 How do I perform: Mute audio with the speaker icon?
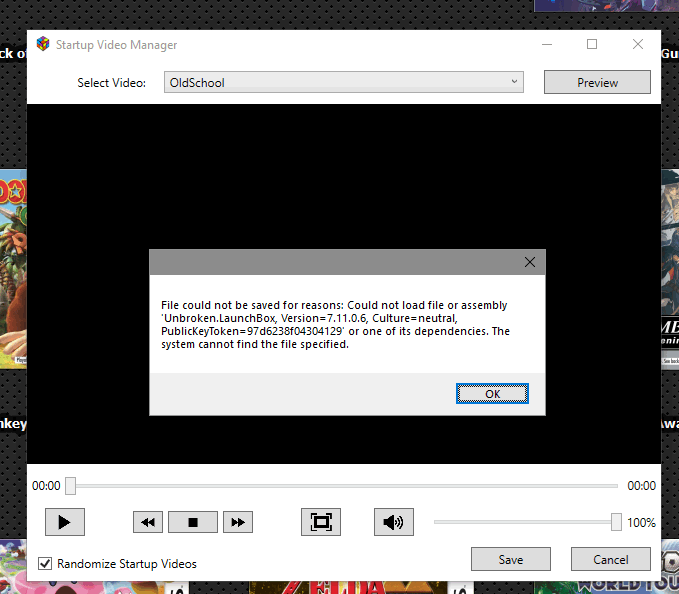pos(394,522)
